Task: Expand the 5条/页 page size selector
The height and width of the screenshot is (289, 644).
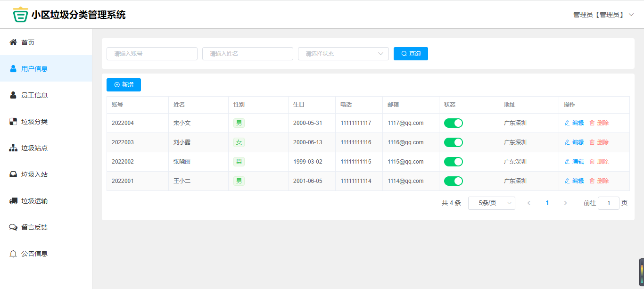Action: point(491,203)
